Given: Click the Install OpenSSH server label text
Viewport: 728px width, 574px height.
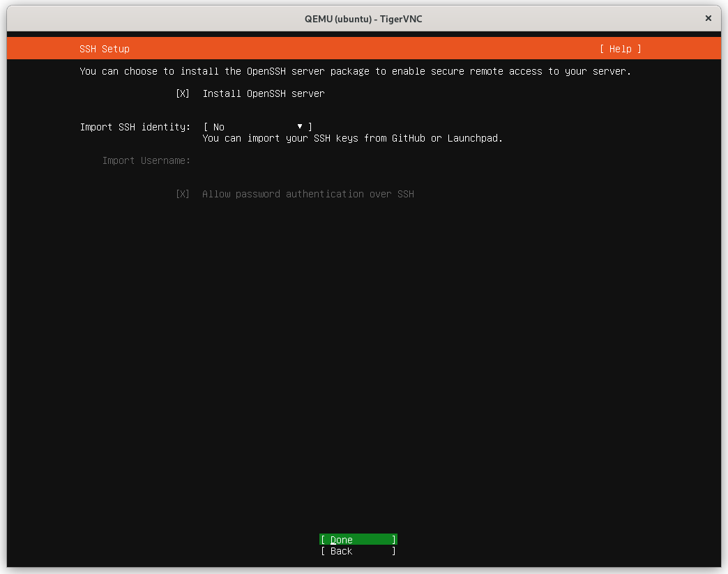Looking at the screenshot, I should tap(263, 93).
